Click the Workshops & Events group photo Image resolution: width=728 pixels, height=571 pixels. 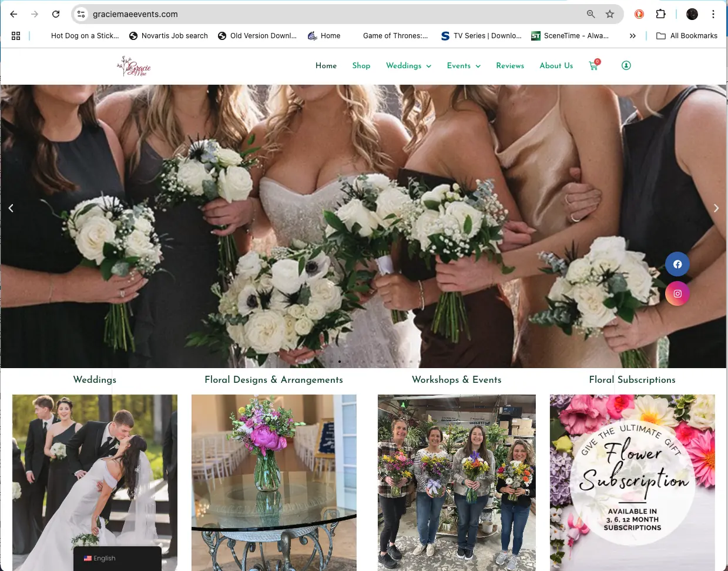(x=457, y=482)
